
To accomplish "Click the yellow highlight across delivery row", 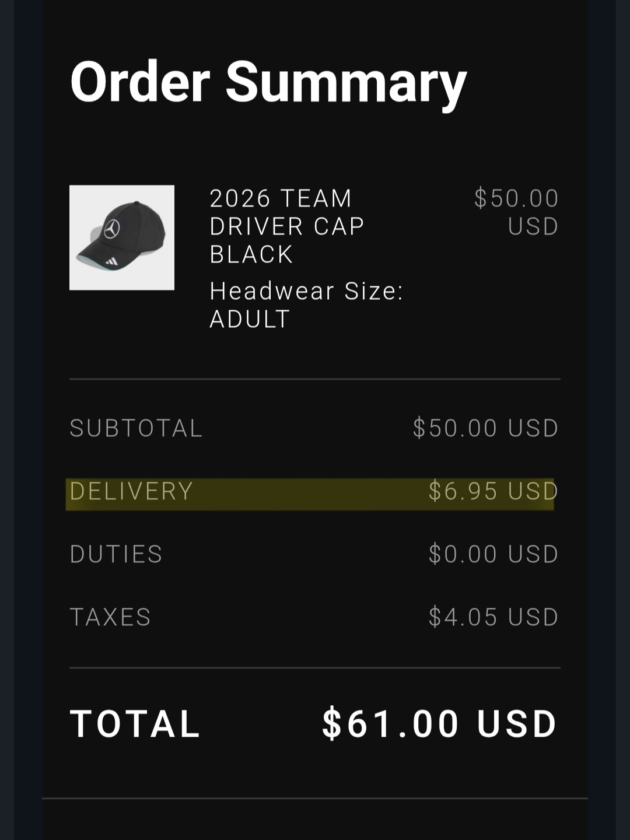I will 310,494.
